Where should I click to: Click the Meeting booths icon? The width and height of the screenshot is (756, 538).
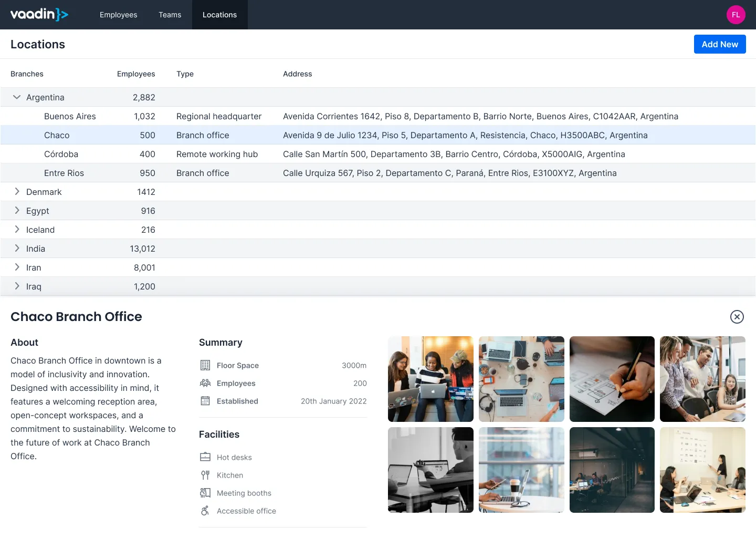click(x=205, y=493)
